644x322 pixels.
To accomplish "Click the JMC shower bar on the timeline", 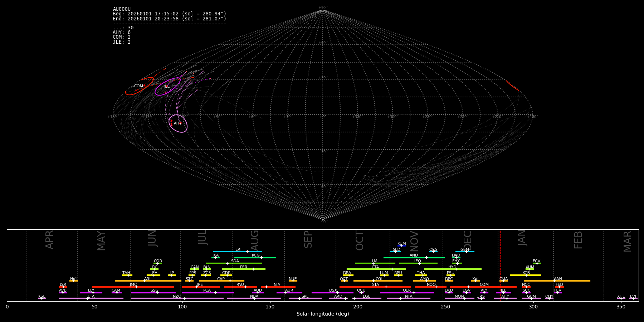I will point(133,287).
